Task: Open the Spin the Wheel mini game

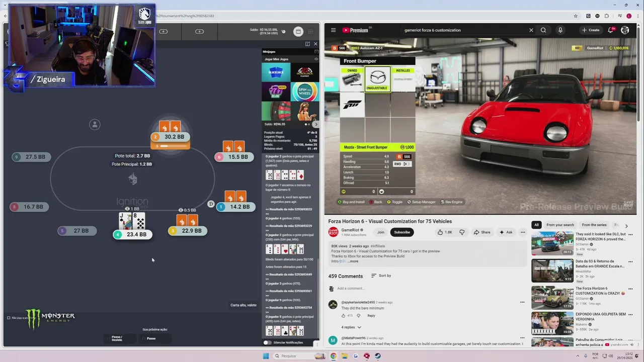Action: click(x=305, y=92)
